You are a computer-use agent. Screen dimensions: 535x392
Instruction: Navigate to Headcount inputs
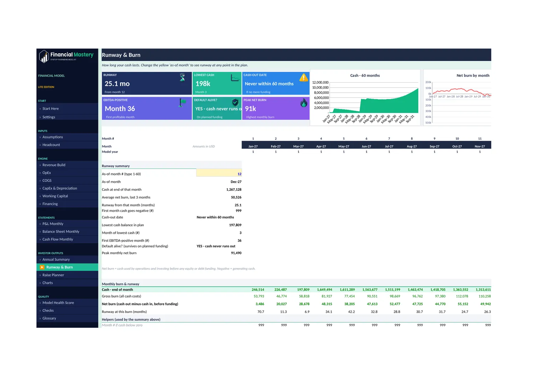coord(67,145)
